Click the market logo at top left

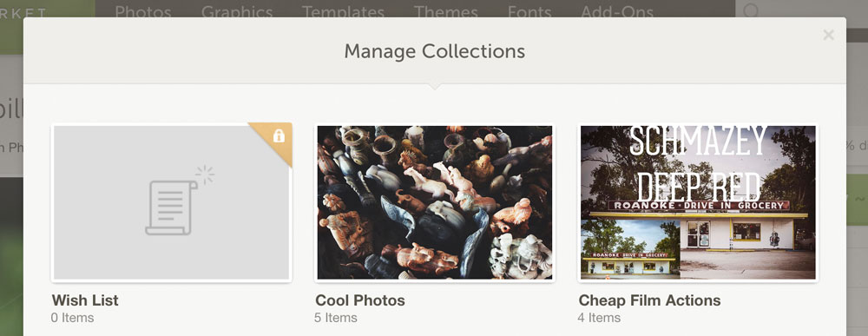pyautogui.click(x=23, y=14)
